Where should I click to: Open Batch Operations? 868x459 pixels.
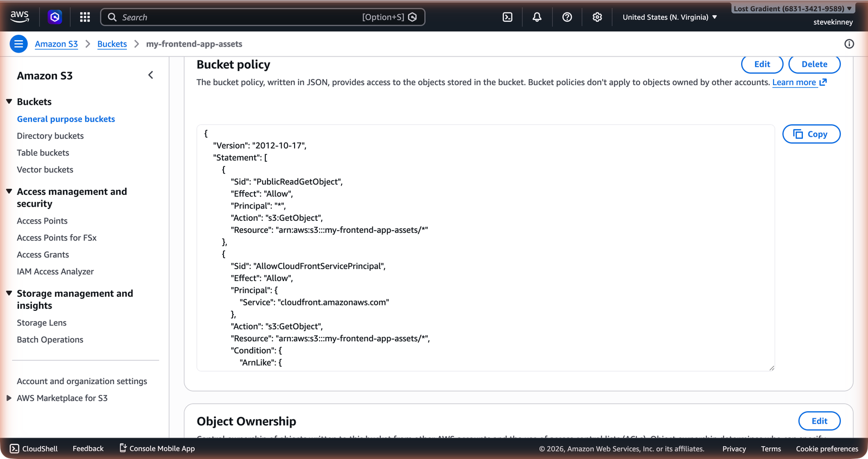[x=50, y=340]
